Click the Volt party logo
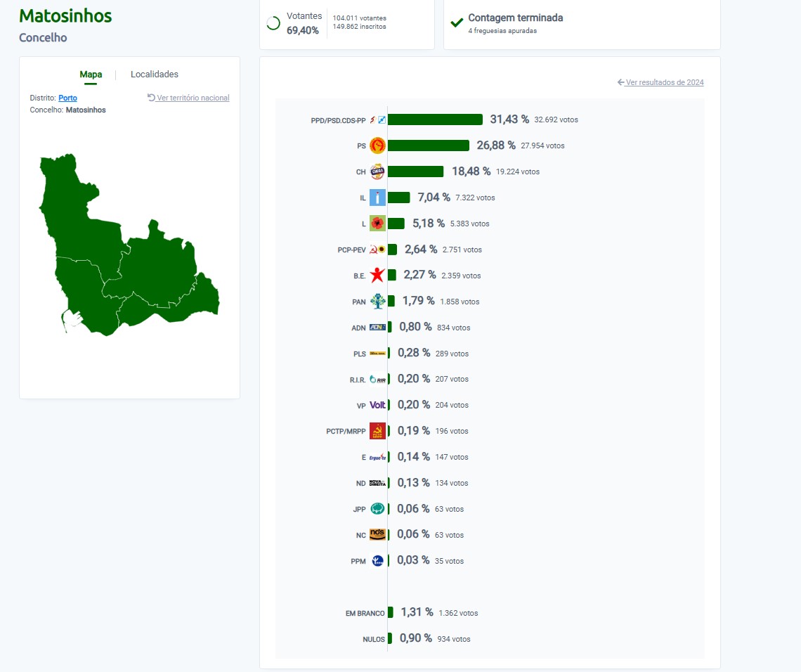Viewport: 801px width, 672px height. tap(377, 406)
